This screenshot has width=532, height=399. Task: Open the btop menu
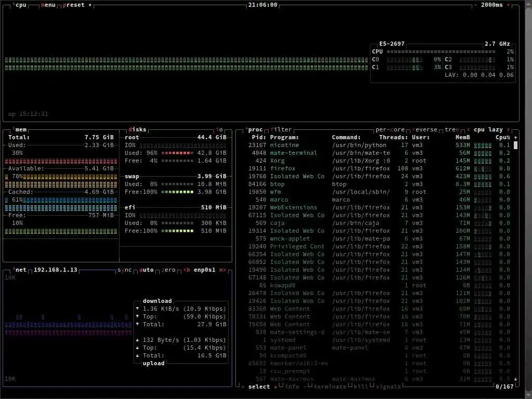point(48,5)
